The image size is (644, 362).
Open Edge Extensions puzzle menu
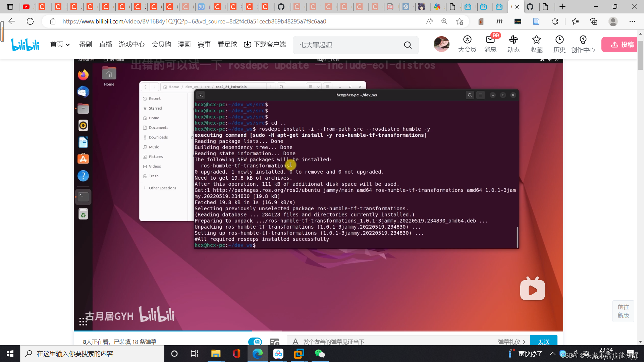pyautogui.click(x=555, y=21)
